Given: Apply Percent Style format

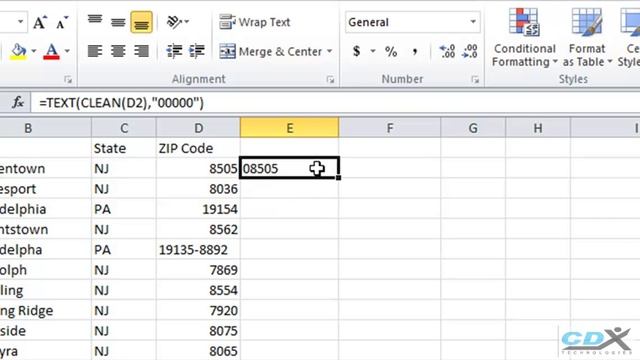Looking at the screenshot, I should (391, 51).
